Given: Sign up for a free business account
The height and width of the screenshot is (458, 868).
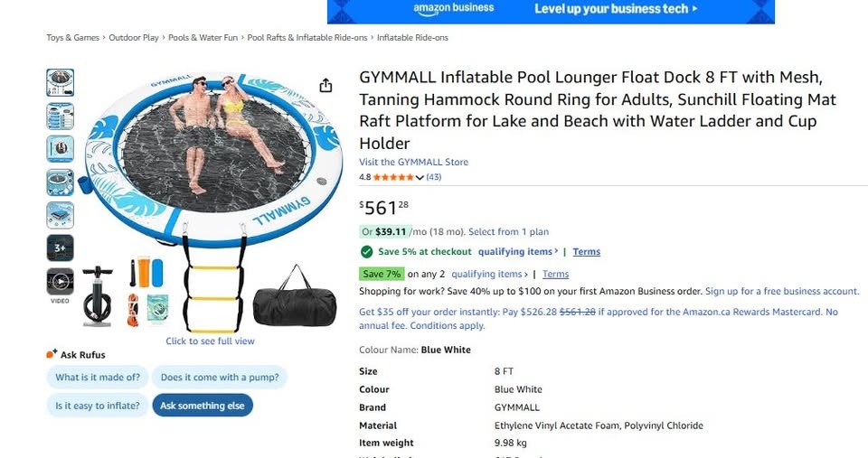Looking at the screenshot, I should point(782,291).
